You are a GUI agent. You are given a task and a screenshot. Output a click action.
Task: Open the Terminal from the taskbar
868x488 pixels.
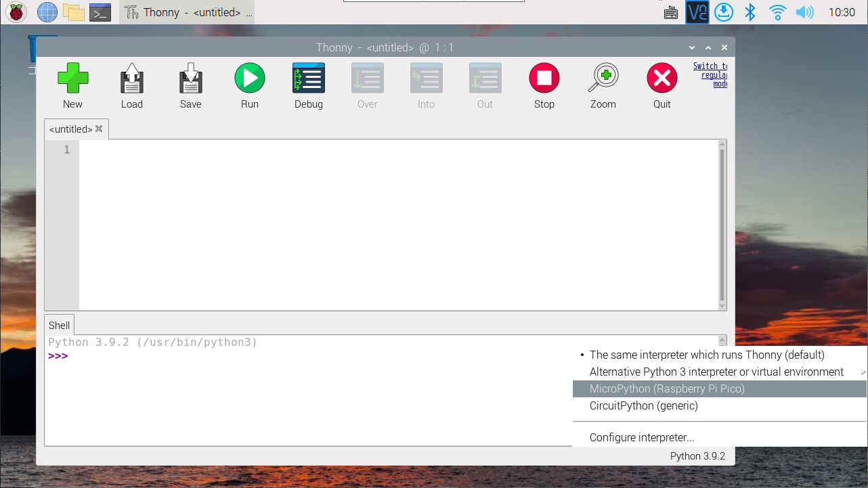100,12
